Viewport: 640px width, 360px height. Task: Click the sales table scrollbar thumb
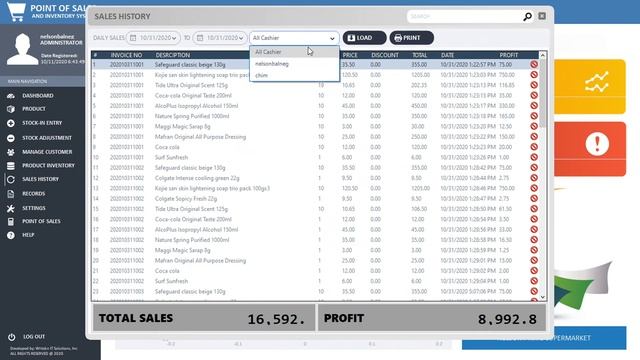coord(542,93)
